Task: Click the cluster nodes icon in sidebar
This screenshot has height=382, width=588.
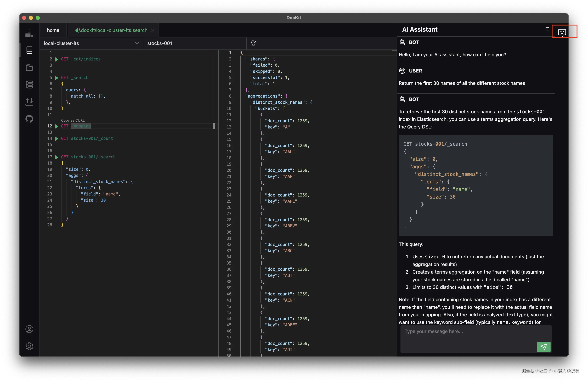Action: [29, 85]
